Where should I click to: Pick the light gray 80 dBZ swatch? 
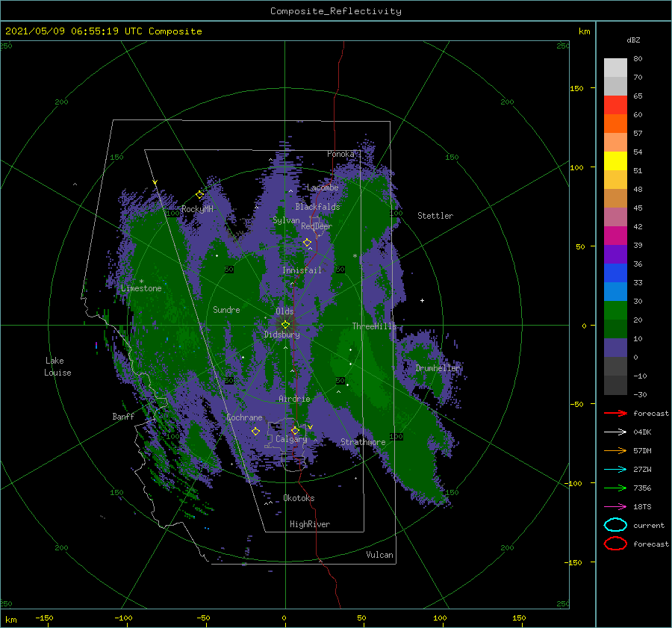coord(615,67)
